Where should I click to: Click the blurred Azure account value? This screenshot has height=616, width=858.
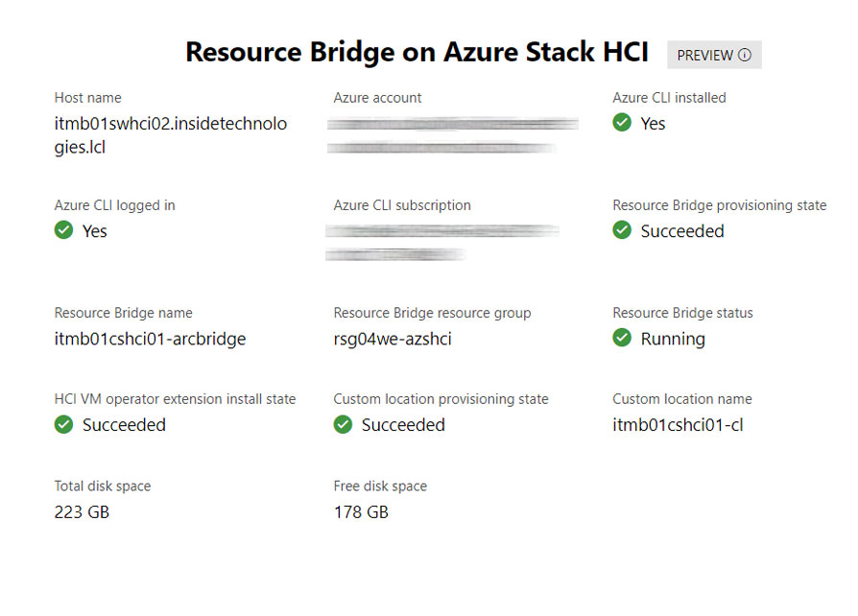[x=452, y=135]
